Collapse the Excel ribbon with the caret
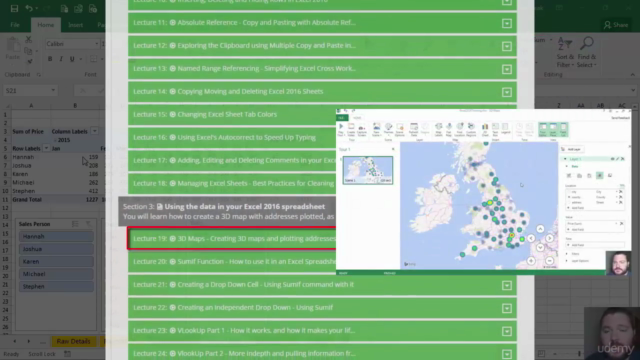The height and width of the screenshot is (360, 640). click(x=632, y=75)
